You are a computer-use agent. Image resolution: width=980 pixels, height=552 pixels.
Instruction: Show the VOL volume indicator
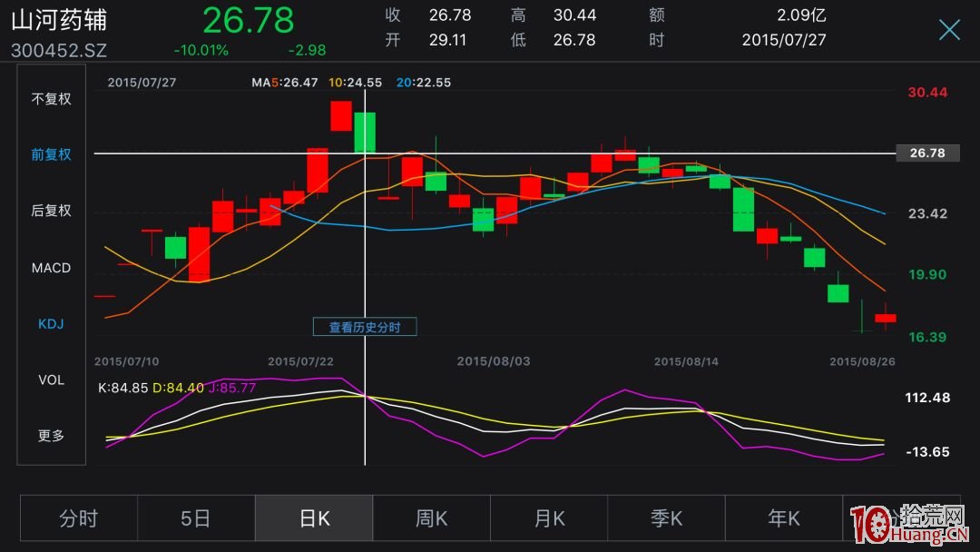[x=52, y=379]
